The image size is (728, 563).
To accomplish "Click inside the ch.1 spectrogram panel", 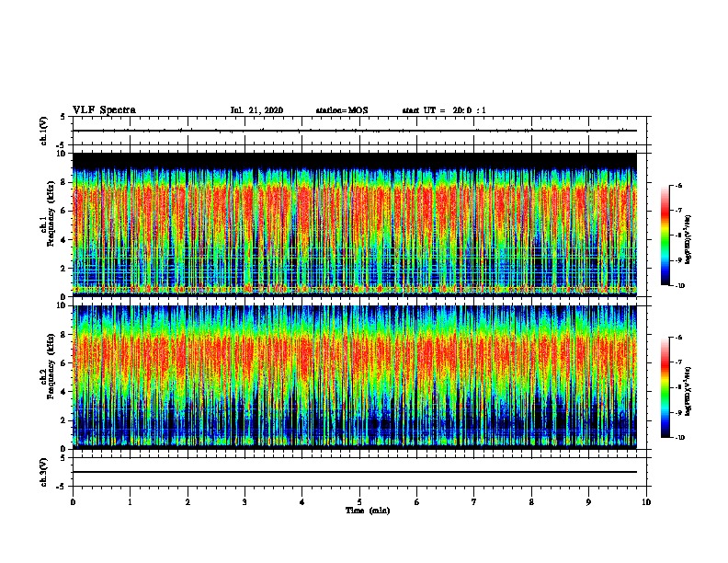I will (x=355, y=224).
